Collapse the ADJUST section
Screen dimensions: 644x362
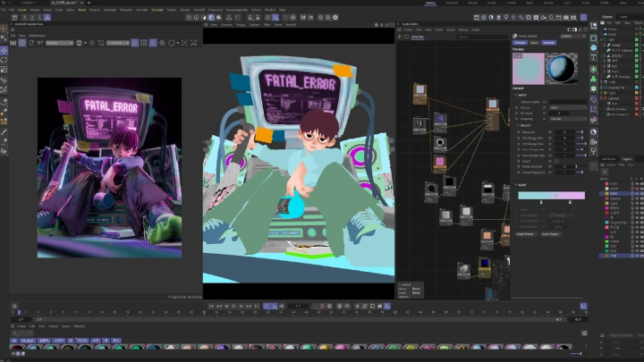pyautogui.click(x=518, y=125)
